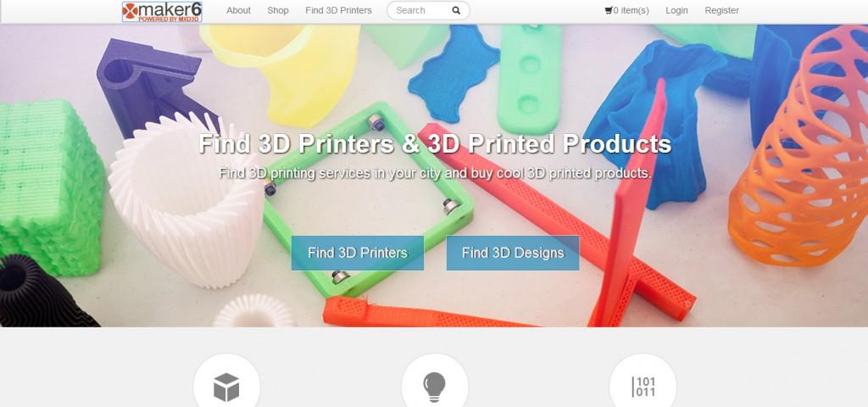Click the green textured cube in banner
The height and width of the screenshot is (407, 868).
pyautogui.click(x=50, y=187)
